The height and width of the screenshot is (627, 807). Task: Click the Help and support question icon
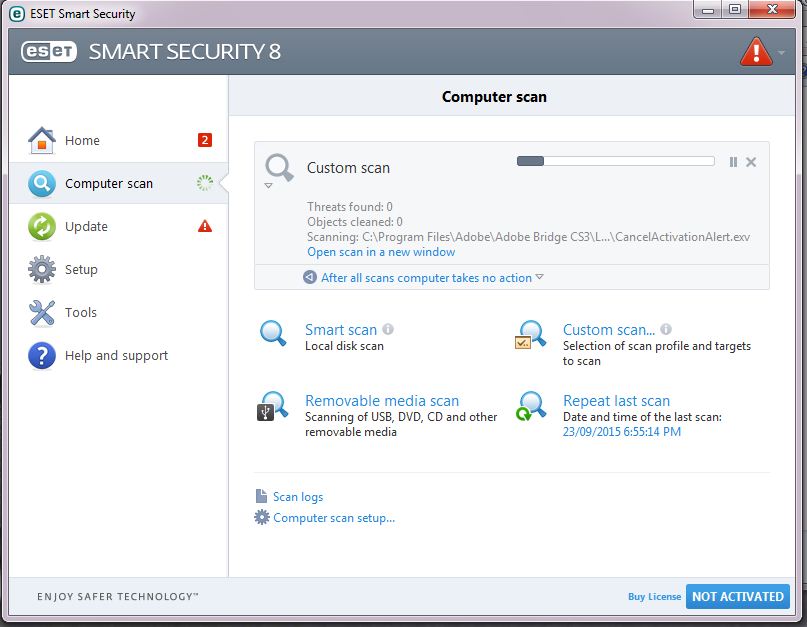pos(41,355)
